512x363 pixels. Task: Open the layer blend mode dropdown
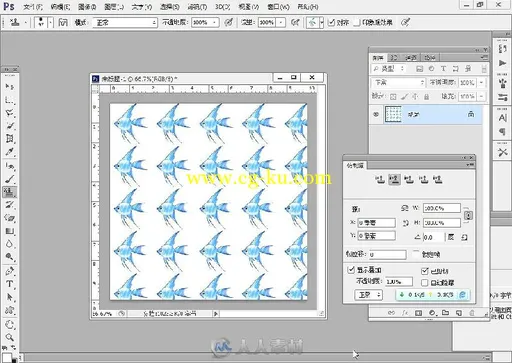point(398,82)
